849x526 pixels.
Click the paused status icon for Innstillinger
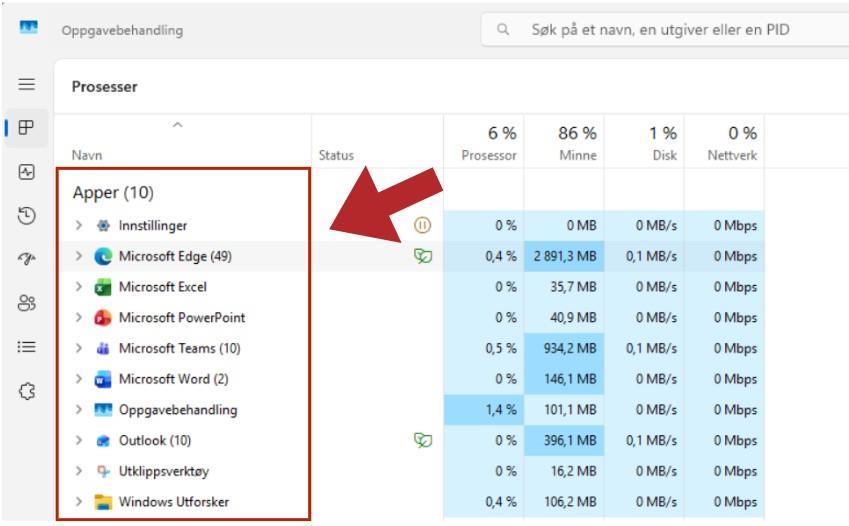click(422, 225)
